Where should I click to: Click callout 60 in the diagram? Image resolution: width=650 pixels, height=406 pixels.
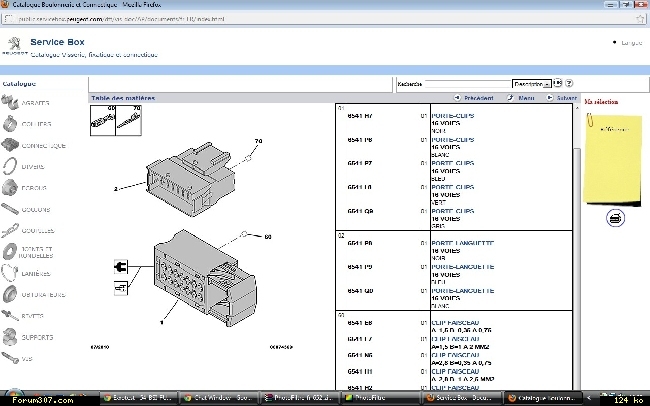point(268,237)
